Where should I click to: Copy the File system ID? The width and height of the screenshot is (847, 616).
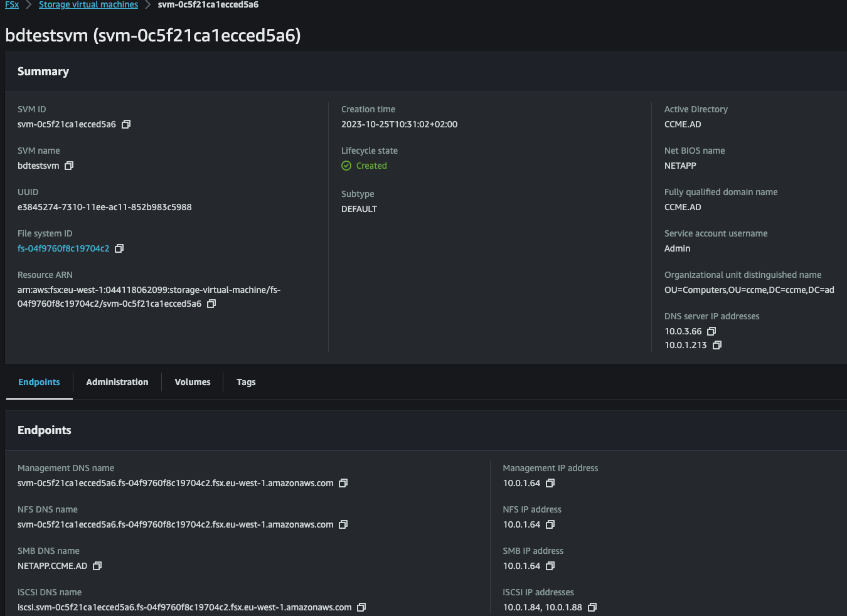pos(119,248)
